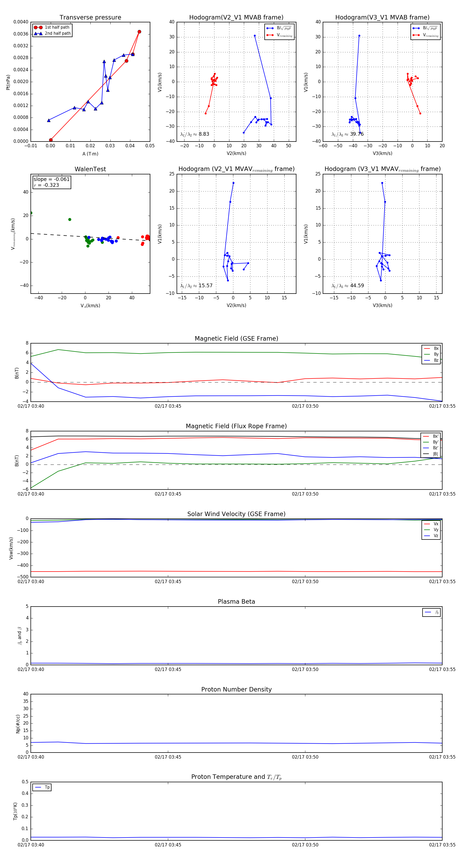Click the 'Hodogram (V2_V1 MVAV remaining frame)' title
The image size is (473, 868).
pos(236,169)
